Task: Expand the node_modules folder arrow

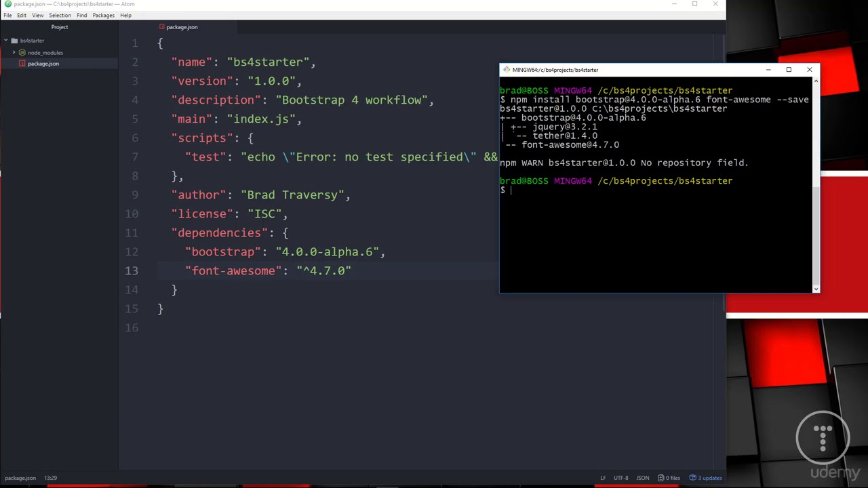Action: click(x=14, y=52)
